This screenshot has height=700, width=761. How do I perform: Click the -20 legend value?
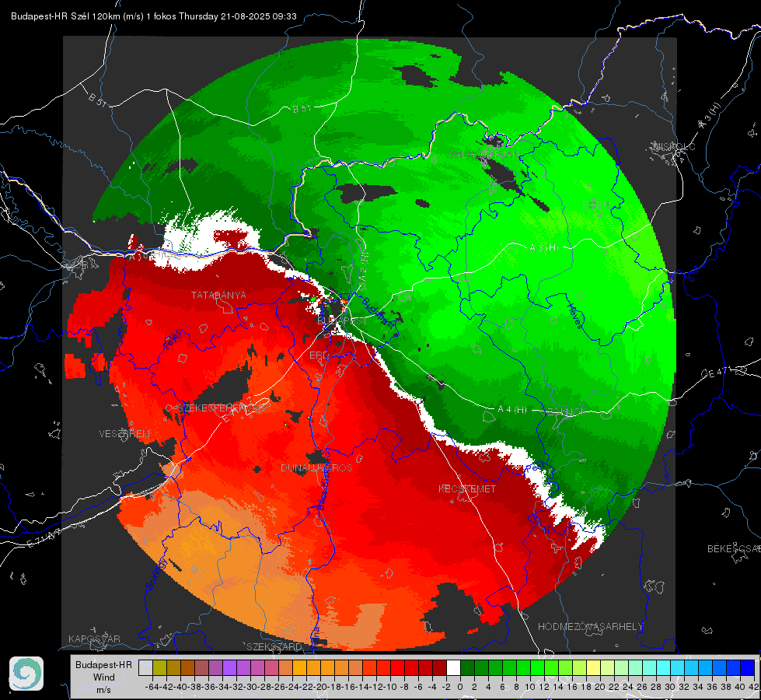320,687
